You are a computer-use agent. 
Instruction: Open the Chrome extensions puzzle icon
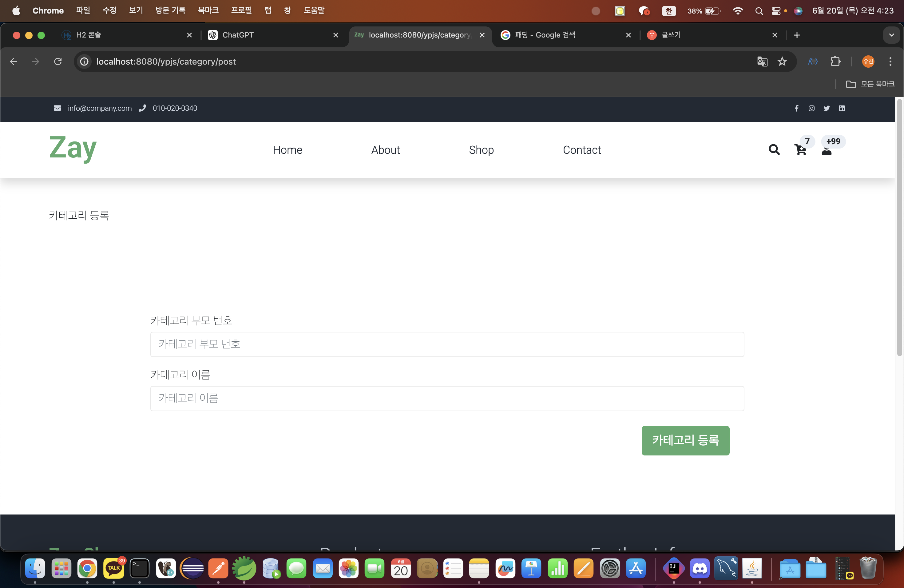tap(835, 62)
